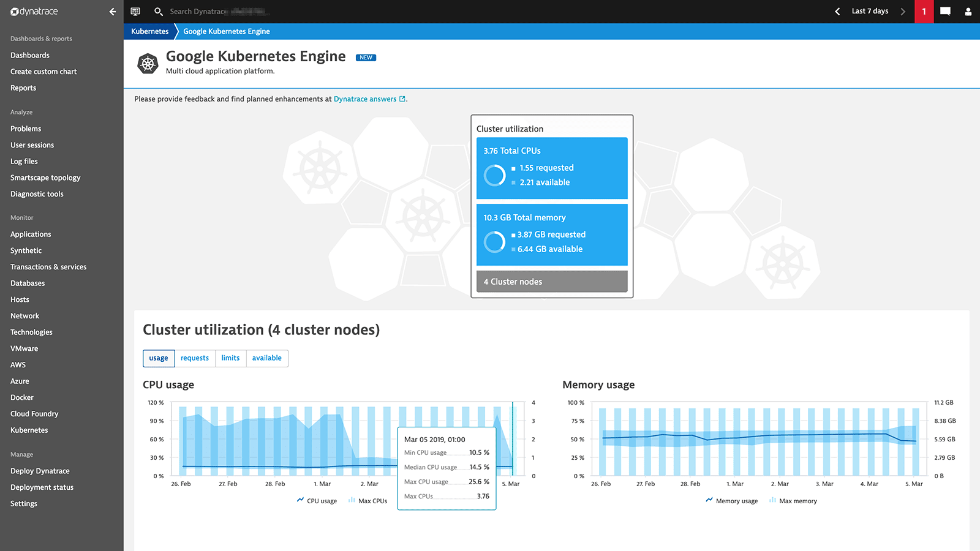Image resolution: width=980 pixels, height=551 pixels.
Task: Switch to the limits tab
Action: tap(230, 358)
